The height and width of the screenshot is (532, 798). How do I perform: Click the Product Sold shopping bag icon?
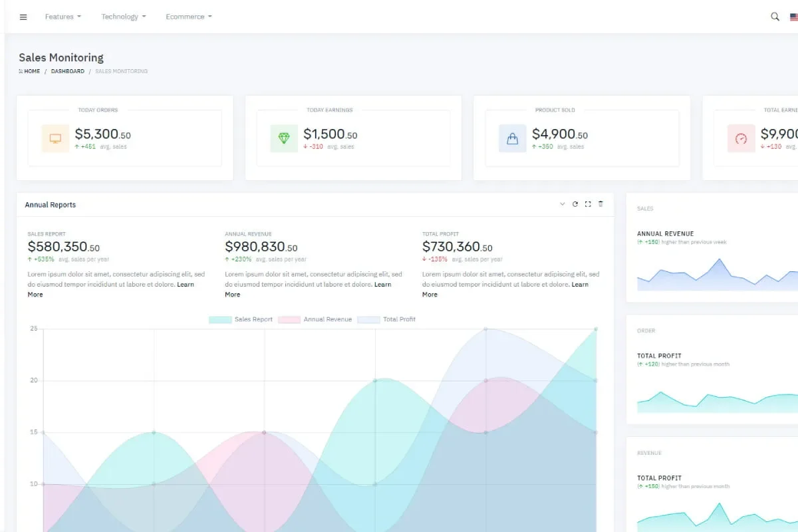pyautogui.click(x=513, y=138)
